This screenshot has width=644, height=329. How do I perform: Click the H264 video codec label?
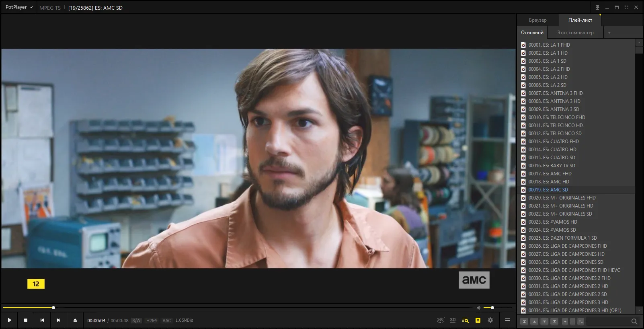[x=152, y=321]
